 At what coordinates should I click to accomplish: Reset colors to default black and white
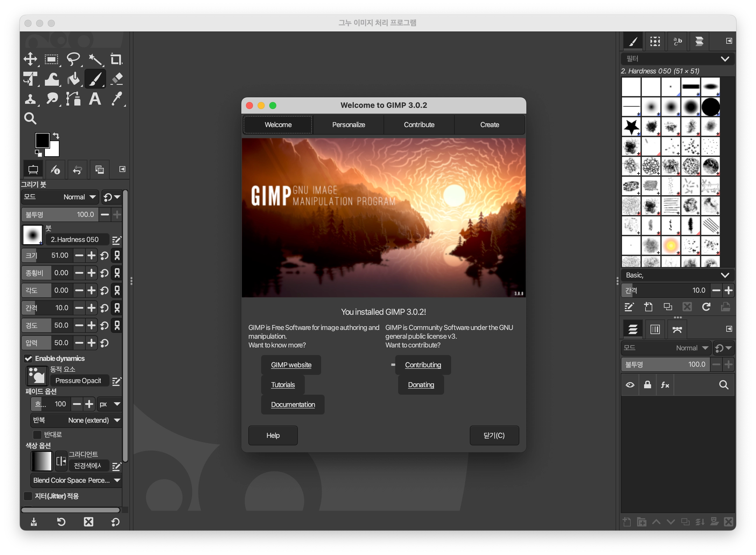point(38,153)
